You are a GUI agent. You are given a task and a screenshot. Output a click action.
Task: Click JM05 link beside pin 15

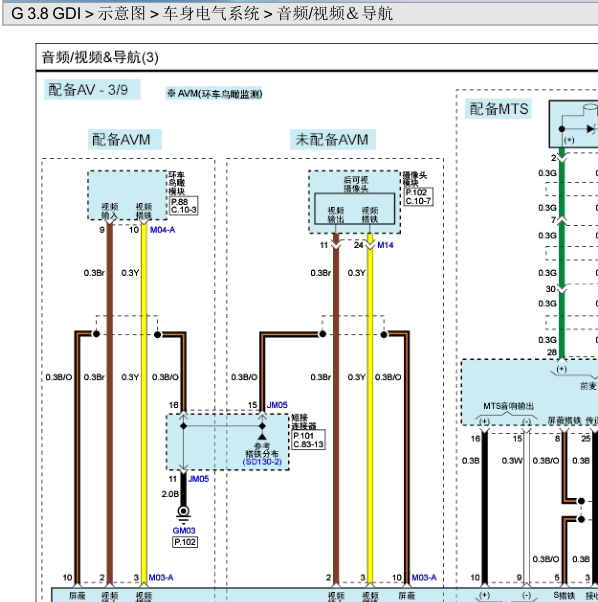pos(277,405)
